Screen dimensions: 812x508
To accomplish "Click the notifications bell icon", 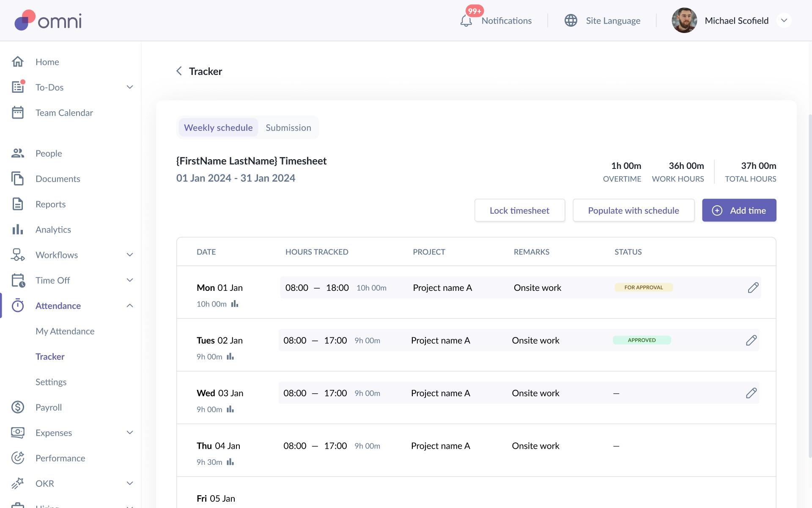I will coord(466,21).
